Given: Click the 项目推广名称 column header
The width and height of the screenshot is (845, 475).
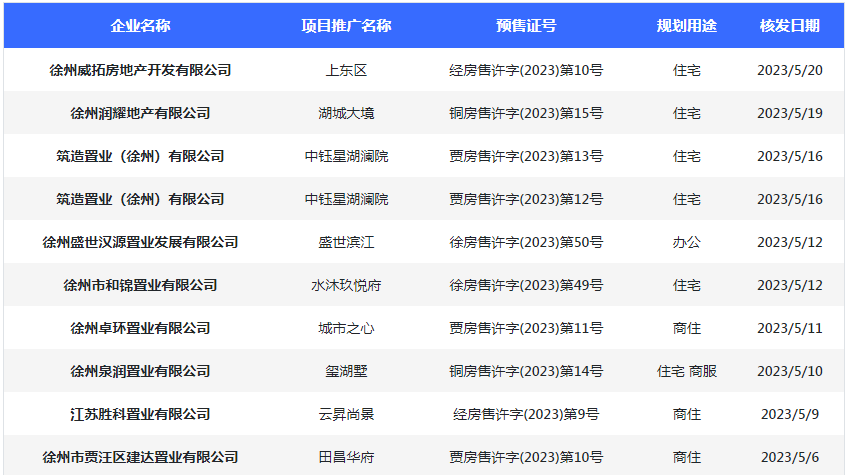Looking at the screenshot, I should pos(346,25).
